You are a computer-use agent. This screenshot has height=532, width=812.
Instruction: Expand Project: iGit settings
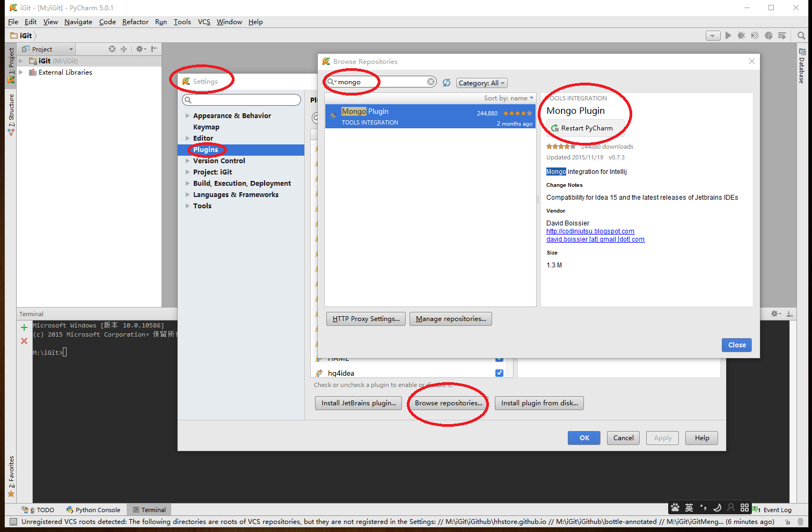click(187, 172)
